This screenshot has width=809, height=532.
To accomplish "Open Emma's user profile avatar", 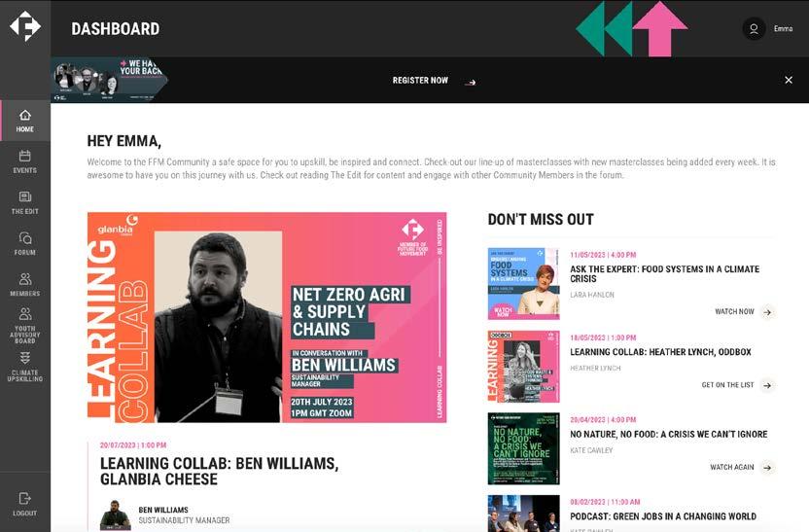I will [754, 29].
